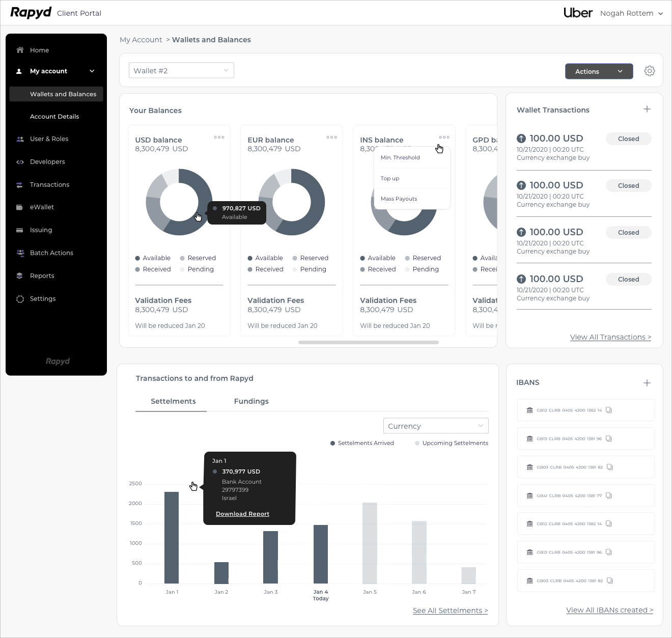This screenshot has width=672, height=638.
Task: Switch to the Fundings tab
Action: (251, 401)
